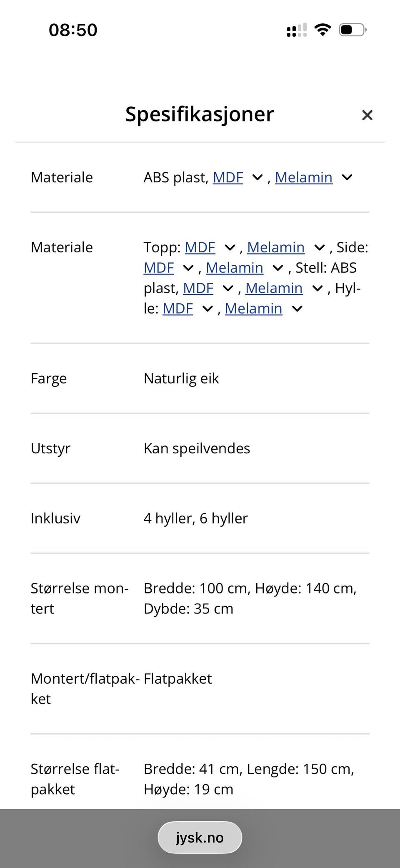The image size is (400, 868).
Task: Open the MDF link in the Side row
Action: pos(159,267)
